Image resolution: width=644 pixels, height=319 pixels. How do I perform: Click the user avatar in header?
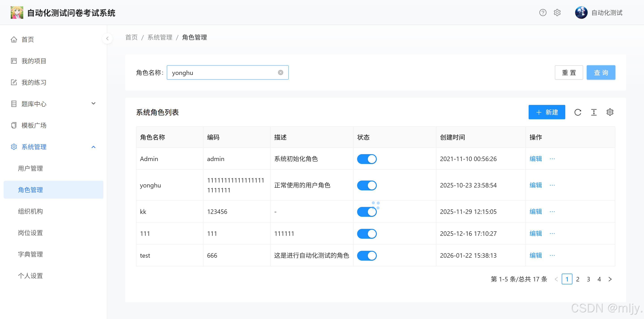(x=581, y=13)
